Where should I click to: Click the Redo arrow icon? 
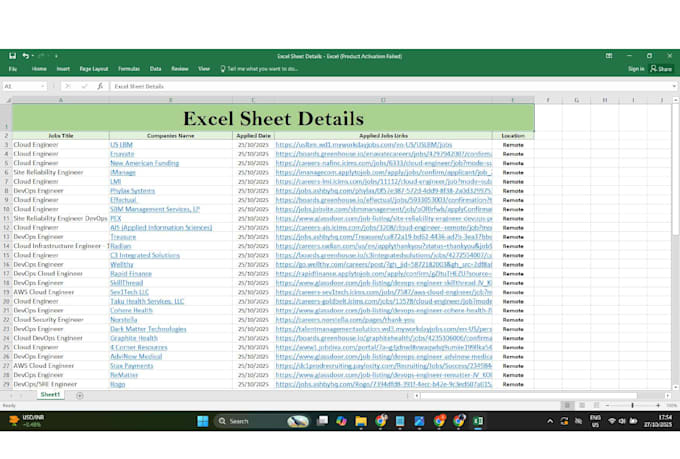click(41, 56)
